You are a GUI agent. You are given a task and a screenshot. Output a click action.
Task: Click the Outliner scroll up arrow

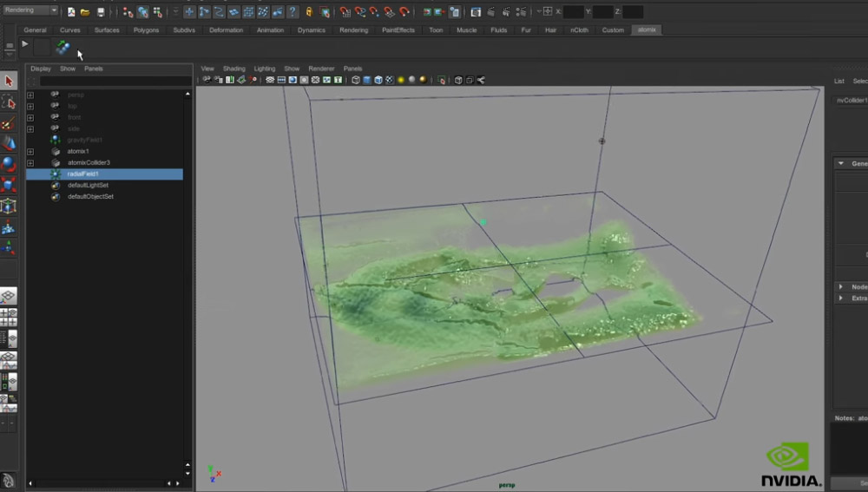coord(187,95)
